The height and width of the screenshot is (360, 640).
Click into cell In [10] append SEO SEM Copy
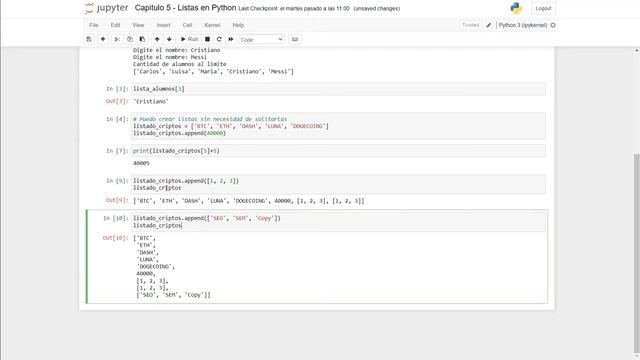[338, 222]
